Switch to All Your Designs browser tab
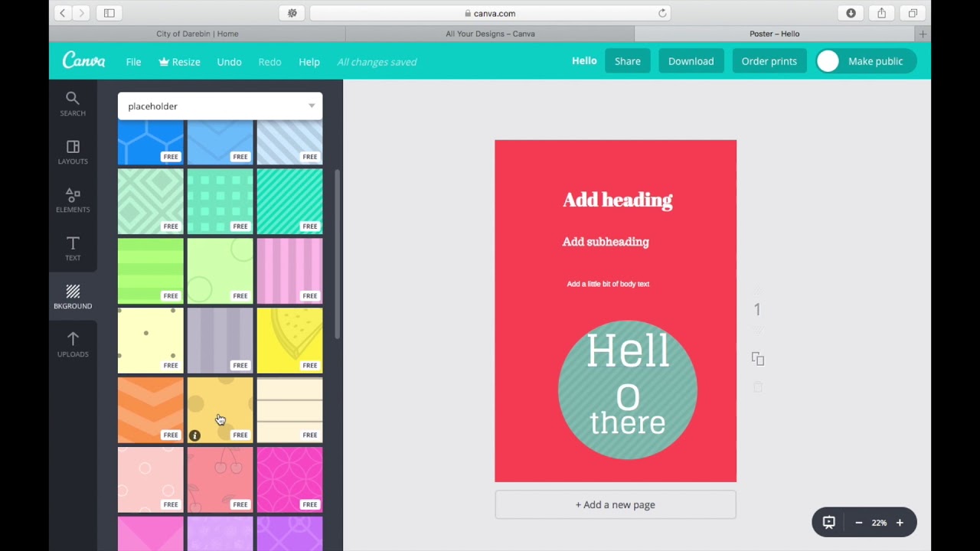980x551 pixels. click(490, 34)
